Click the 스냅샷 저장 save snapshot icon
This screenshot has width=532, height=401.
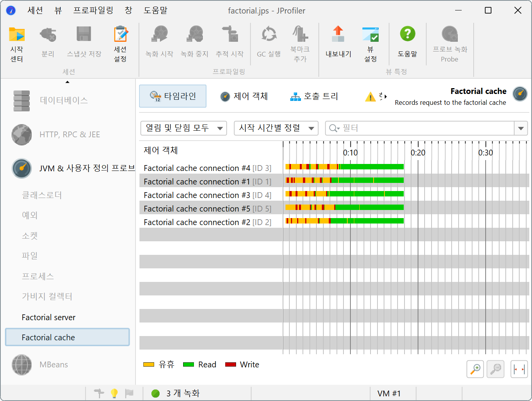84,43
